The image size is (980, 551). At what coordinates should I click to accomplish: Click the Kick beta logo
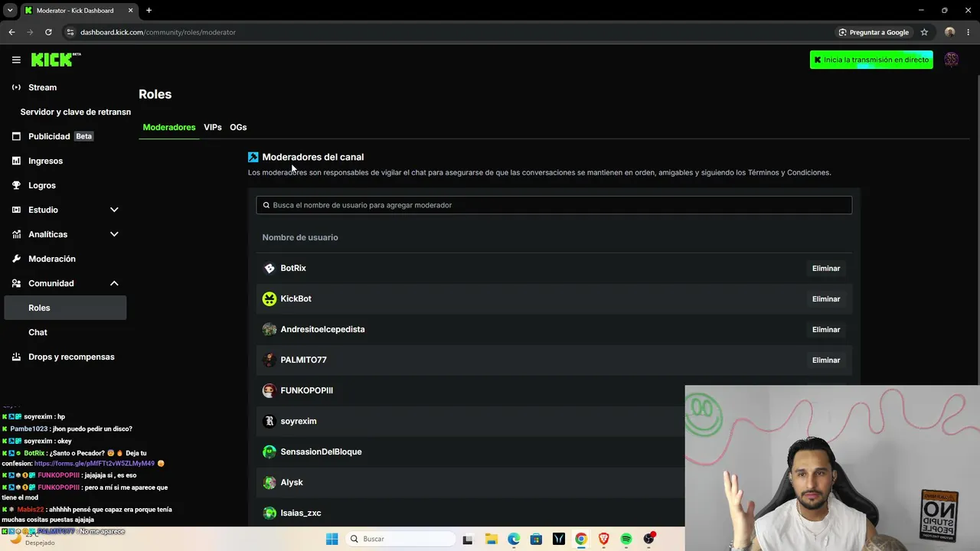coord(56,60)
